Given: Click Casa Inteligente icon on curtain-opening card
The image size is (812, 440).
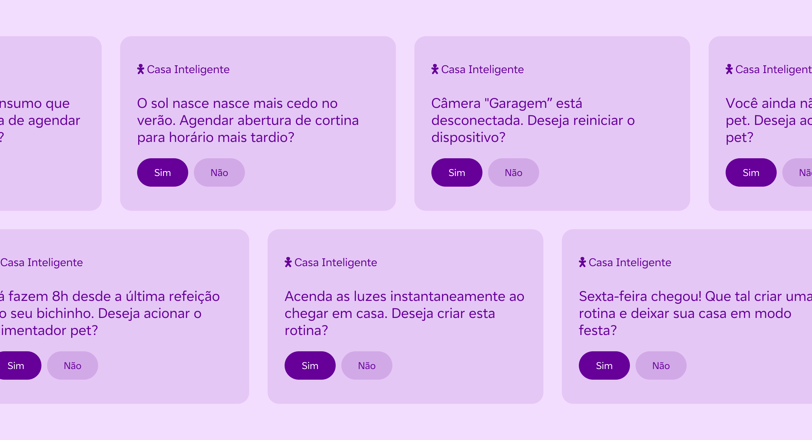Looking at the screenshot, I should 140,69.
